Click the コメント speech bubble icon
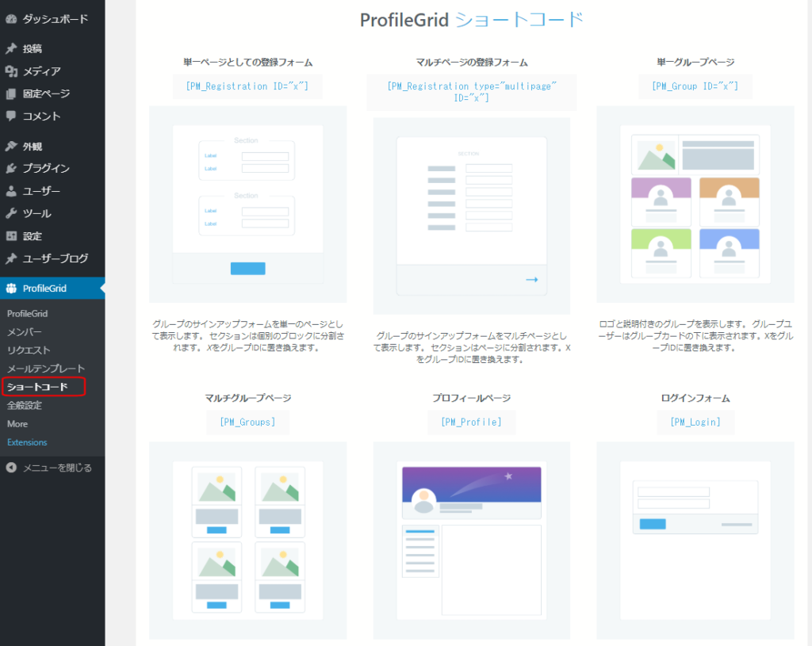This screenshot has width=812, height=646. click(11, 116)
